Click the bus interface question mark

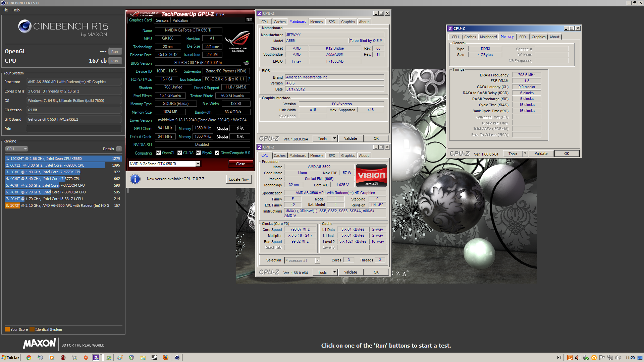[249, 79]
